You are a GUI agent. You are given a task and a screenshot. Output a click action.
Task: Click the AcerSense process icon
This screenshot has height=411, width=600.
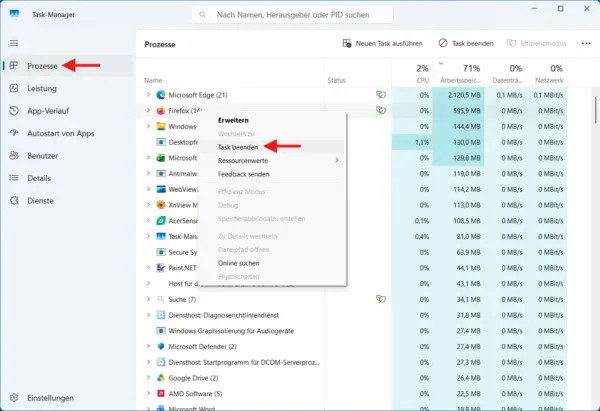pos(161,221)
